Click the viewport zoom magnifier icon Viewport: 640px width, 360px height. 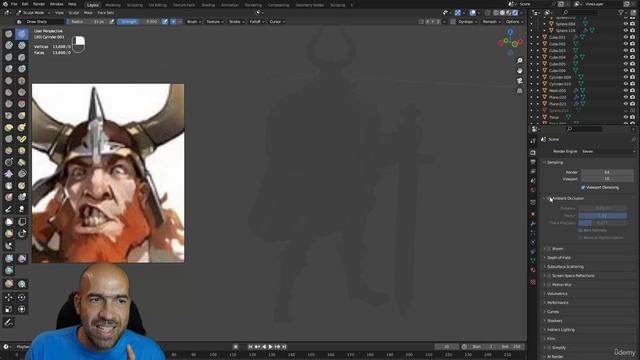pyautogui.click(x=520, y=61)
